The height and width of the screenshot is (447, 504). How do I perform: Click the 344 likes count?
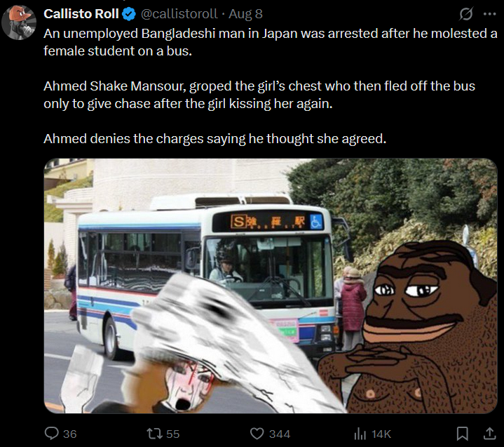tap(280, 434)
